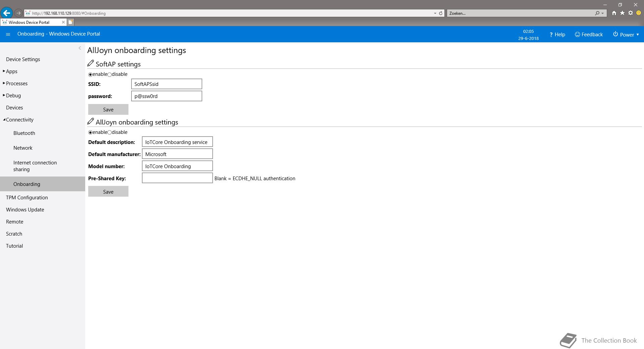The image size is (644, 349).
Task: Expand the Processes tree node
Action: pos(4,83)
